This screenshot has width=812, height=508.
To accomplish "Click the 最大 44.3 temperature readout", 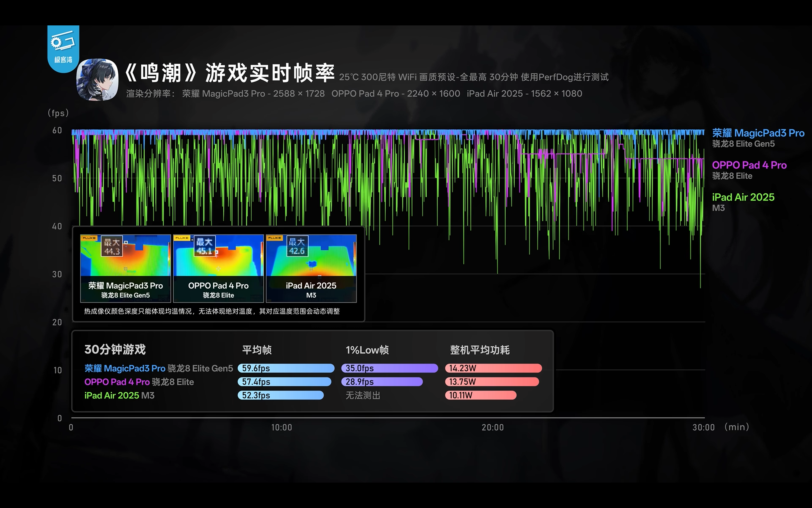I will tap(112, 246).
